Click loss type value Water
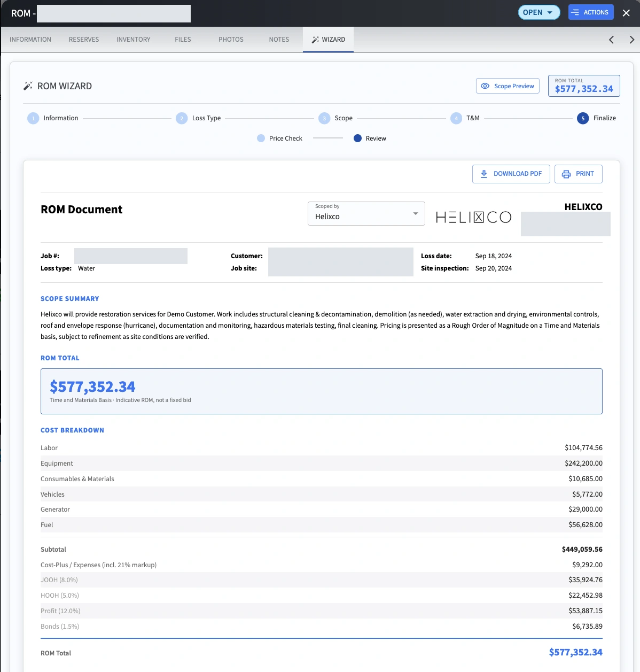This screenshot has width=640, height=672. (87, 268)
